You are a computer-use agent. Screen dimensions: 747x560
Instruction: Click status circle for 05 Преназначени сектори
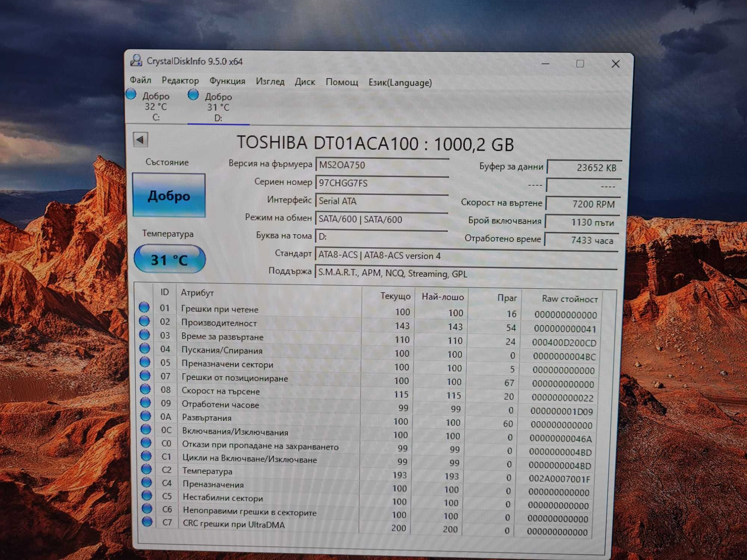click(145, 362)
